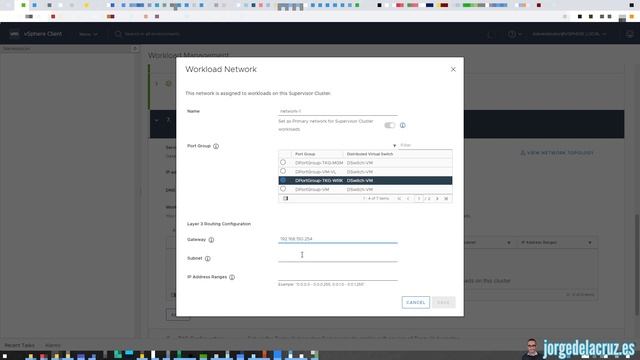The height and width of the screenshot is (360, 640).
Task: Open the Alarms tab
Action: (x=53, y=345)
